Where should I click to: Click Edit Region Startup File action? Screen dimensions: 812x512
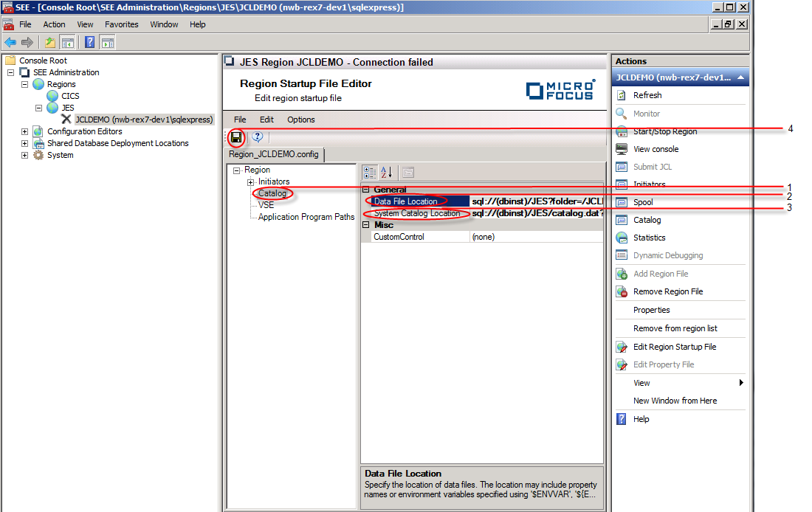pos(674,347)
